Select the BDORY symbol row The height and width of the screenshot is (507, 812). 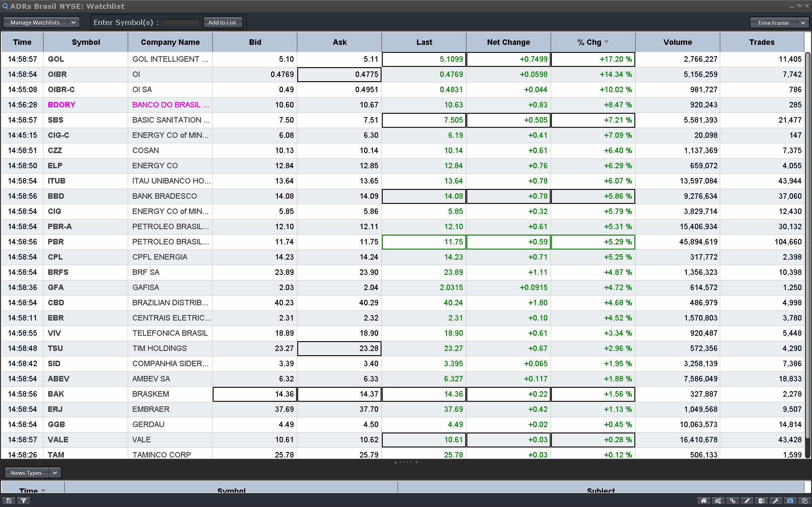tap(62, 105)
